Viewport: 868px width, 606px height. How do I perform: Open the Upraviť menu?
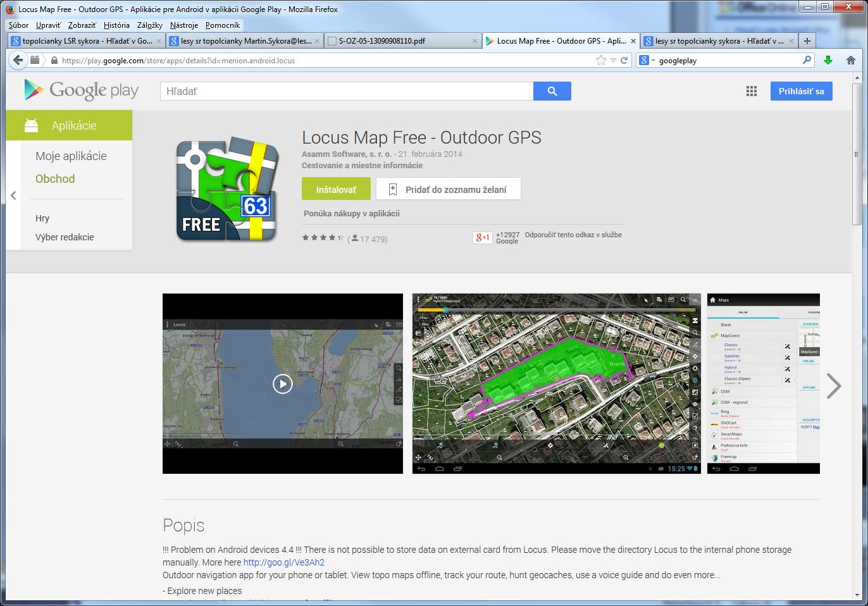click(x=48, y=25)
